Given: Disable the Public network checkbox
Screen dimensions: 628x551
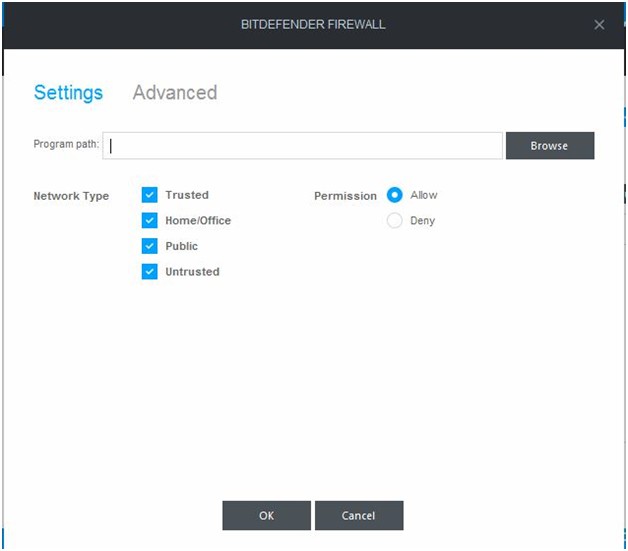Looking at the screenshot, I should (x=149, y=246).
